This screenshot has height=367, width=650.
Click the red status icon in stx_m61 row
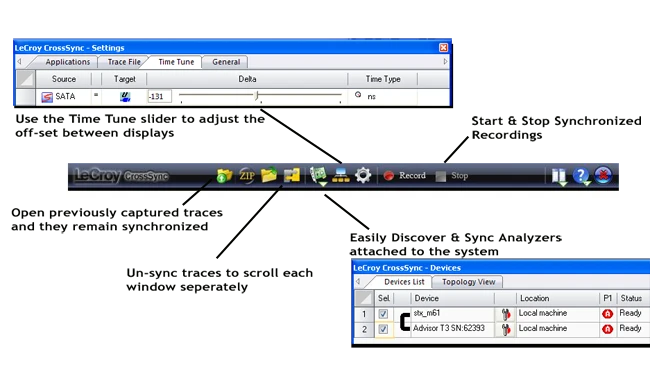click(607, 314)
